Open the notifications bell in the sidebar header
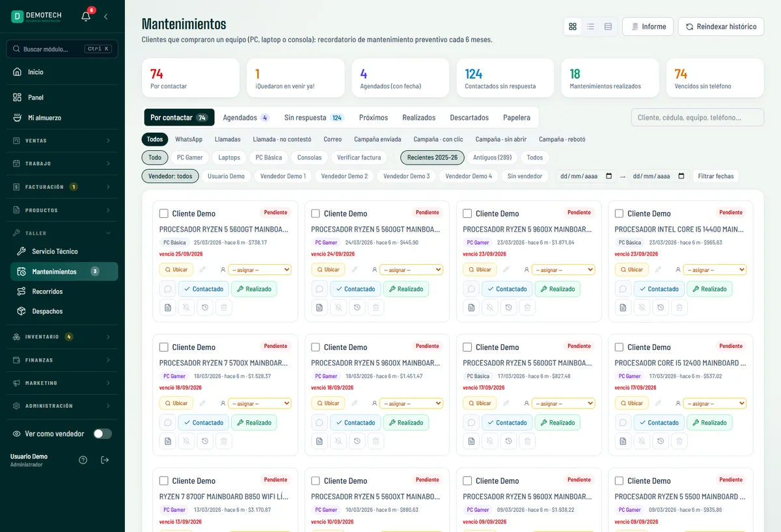Viewport: 781px width, 532px height. 86,17
